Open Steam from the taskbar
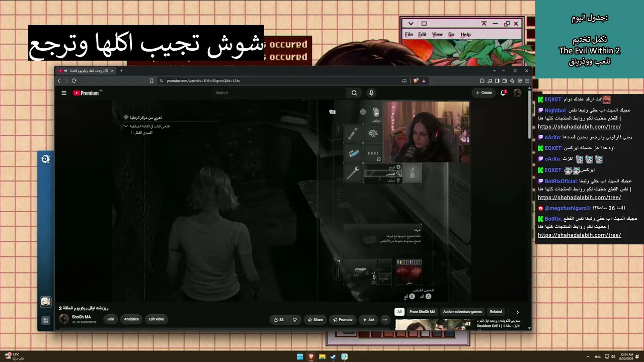Viewport: 644px width, 362px height. click(333, 357)
